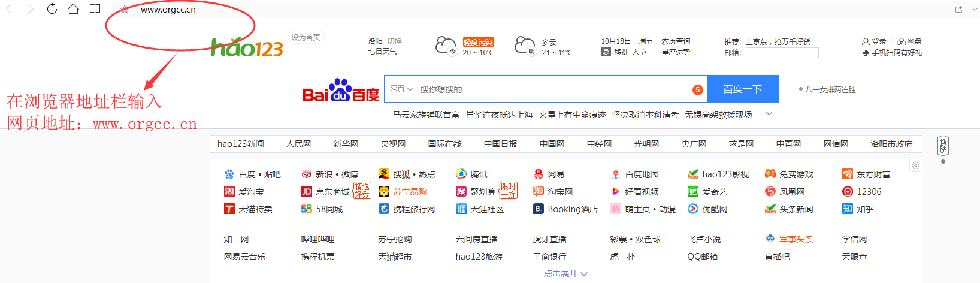Open the reading mode book icon
Viewport: 980px width, 283px height.
click(95, 9)
